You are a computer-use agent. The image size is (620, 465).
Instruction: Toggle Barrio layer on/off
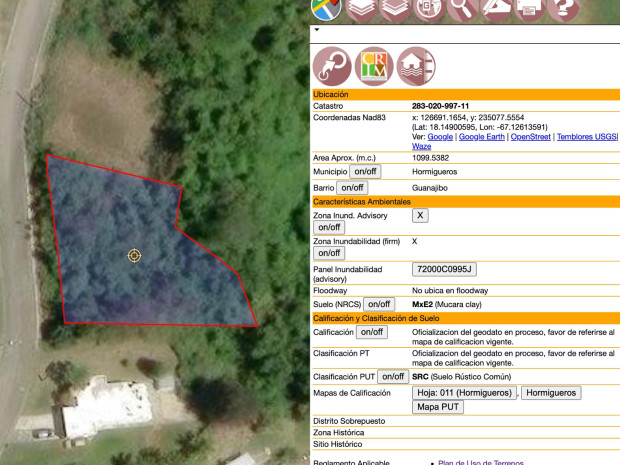353,187
